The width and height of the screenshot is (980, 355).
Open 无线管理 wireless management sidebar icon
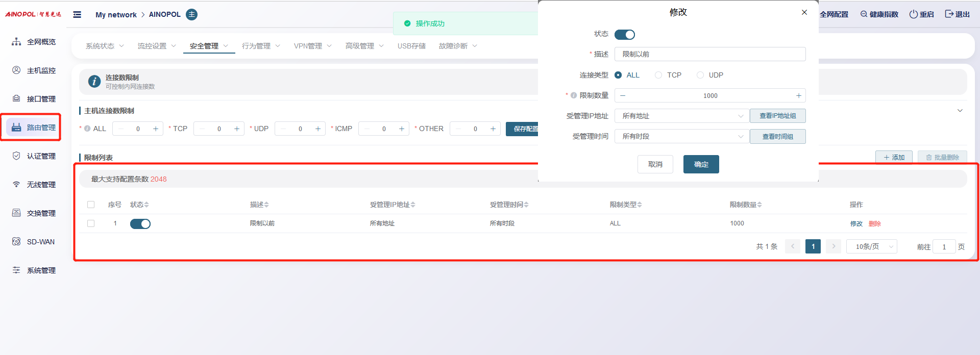click(16, 185)
